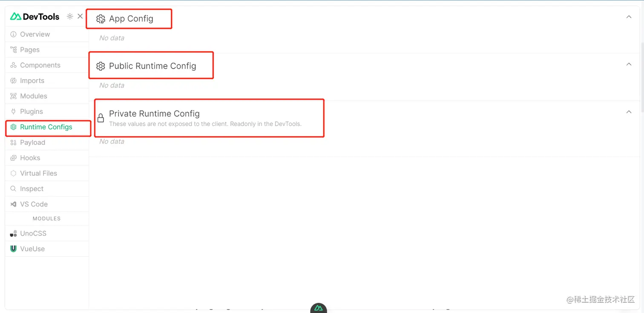Close the DevTools panel with the X icon

tap(80, 17)
